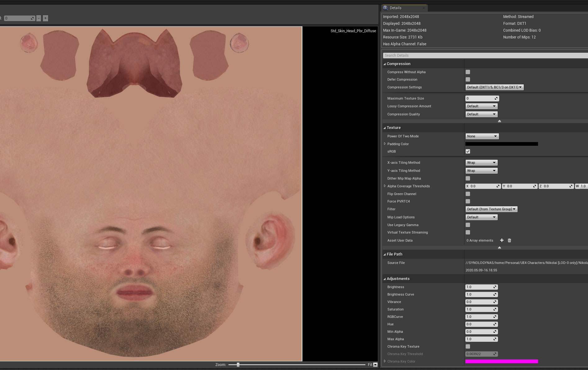
Task: Expand the Padding Color property
Action: point(385,144)
